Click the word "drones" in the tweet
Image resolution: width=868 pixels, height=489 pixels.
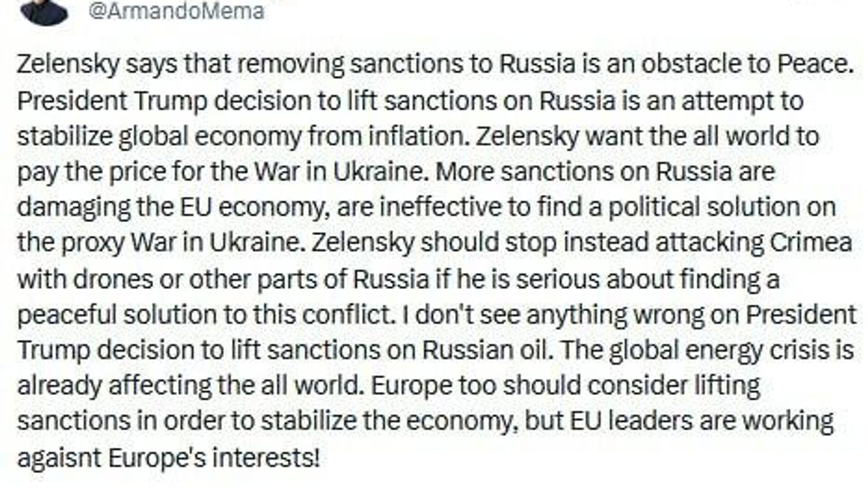(x=113, y=279)
